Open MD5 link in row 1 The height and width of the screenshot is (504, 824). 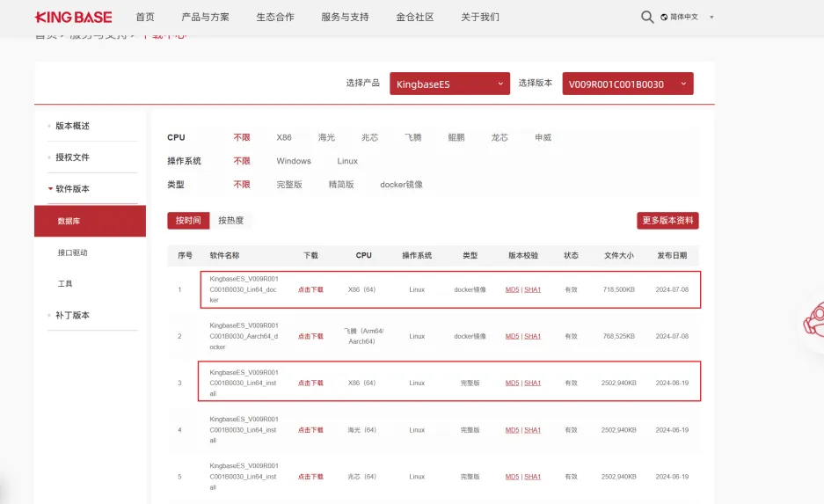click(x=512, y=289)
